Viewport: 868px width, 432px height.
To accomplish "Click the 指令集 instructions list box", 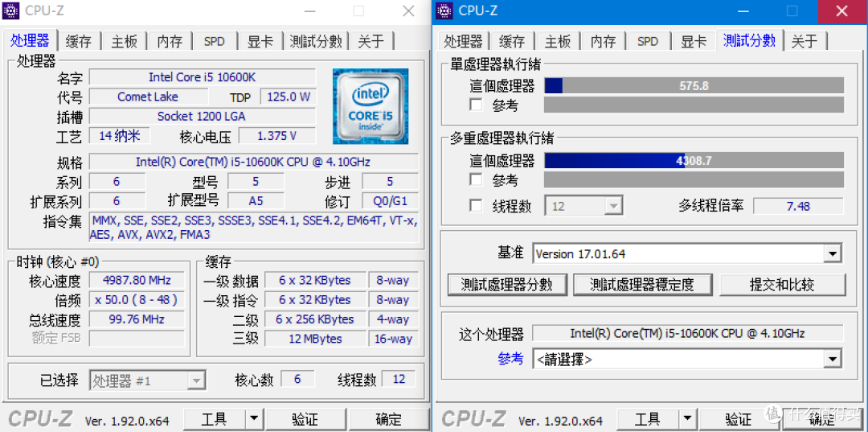I will [254, 228].
